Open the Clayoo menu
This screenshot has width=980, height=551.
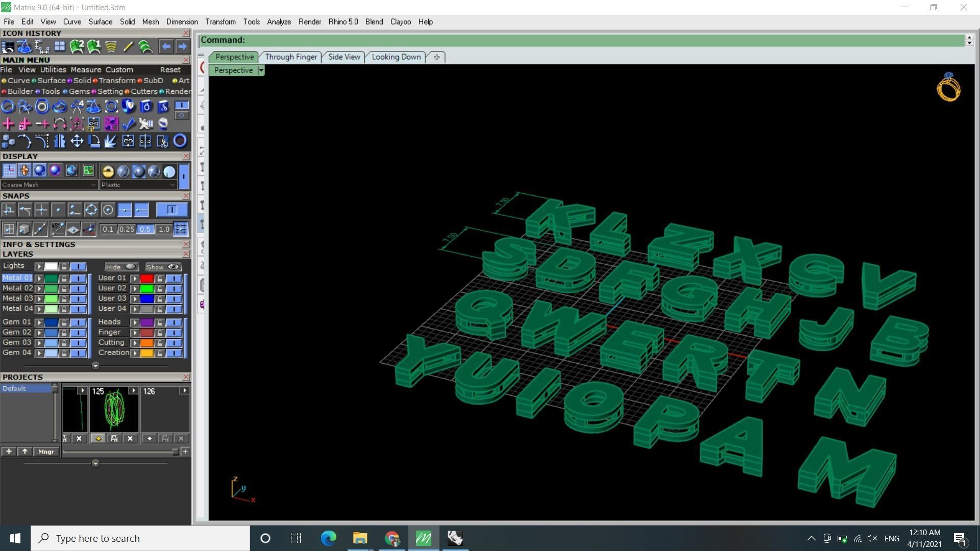pyautogui.click(x=401, y=22)
